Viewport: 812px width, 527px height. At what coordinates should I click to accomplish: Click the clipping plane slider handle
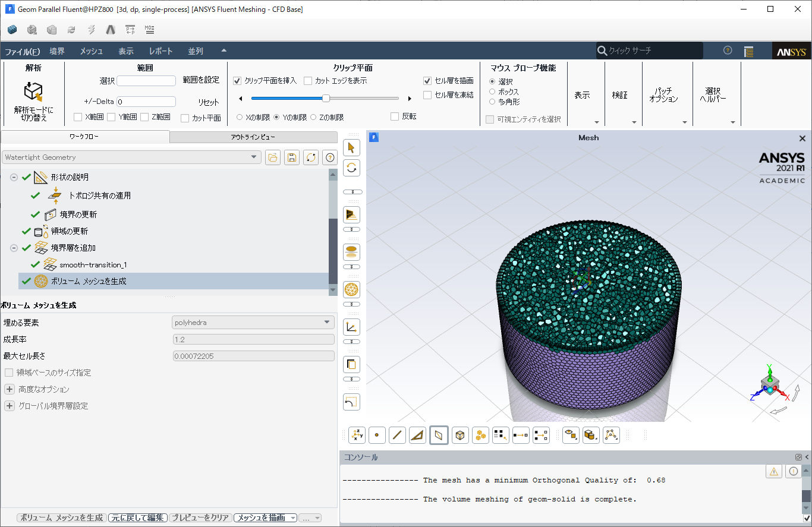click(326, 98)
